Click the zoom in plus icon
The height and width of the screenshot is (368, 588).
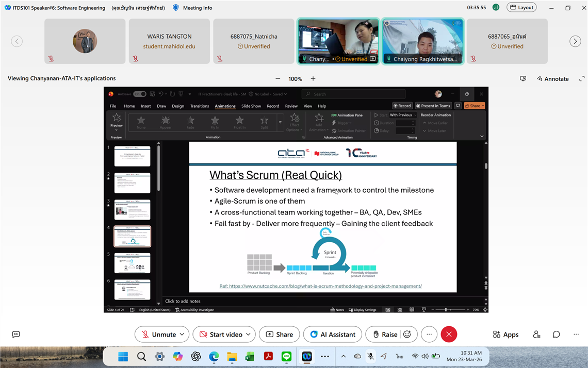click(x=313, y=79)
